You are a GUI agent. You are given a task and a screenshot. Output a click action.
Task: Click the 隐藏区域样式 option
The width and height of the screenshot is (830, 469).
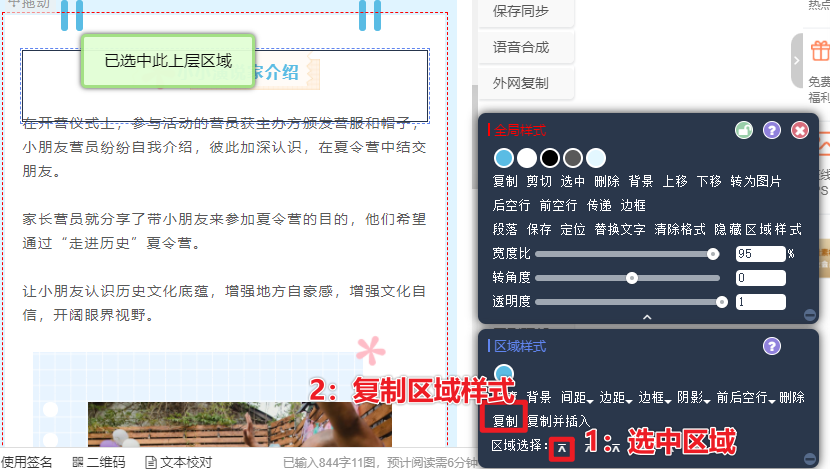coord(758,230)
